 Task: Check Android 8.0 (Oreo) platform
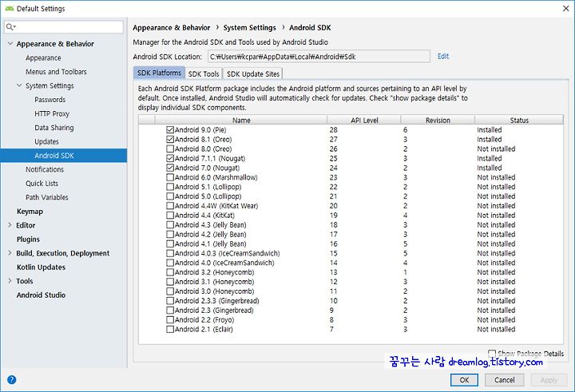pos(170,148)
